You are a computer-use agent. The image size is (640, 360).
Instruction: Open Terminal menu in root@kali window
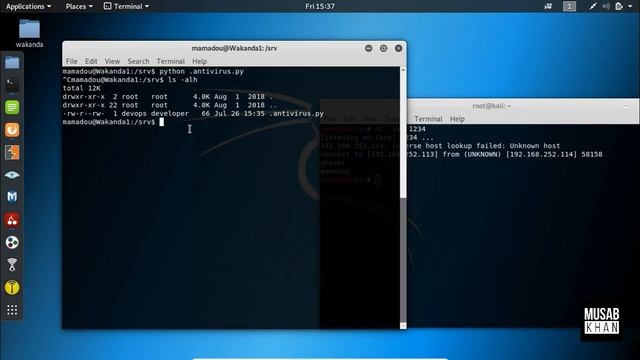click(x=428, y=119)
